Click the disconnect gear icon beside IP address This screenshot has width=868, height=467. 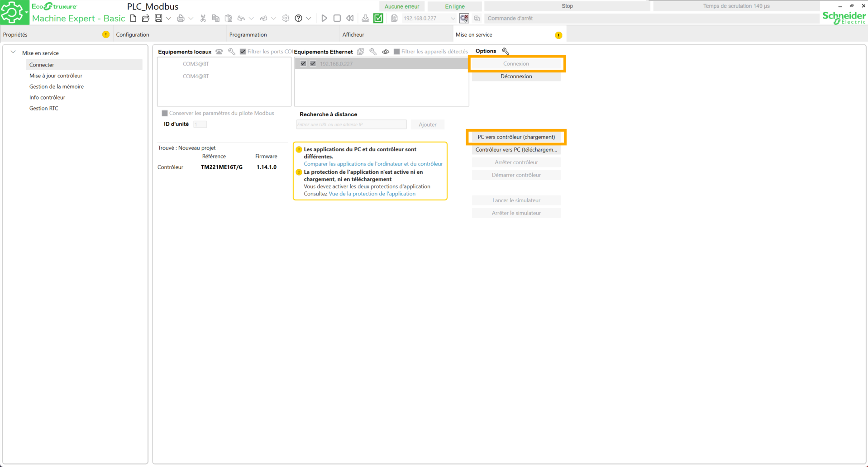pos(464,18)
